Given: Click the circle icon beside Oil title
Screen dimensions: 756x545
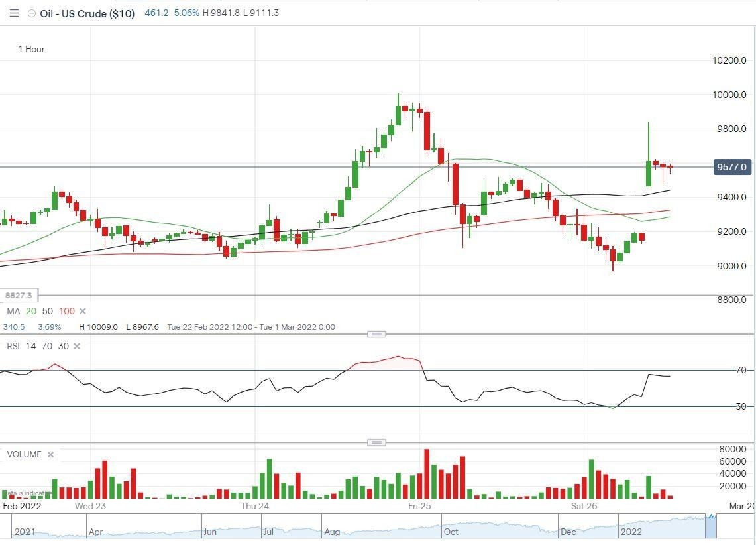Looking at the screenshot, I should (x=31, y=13).
